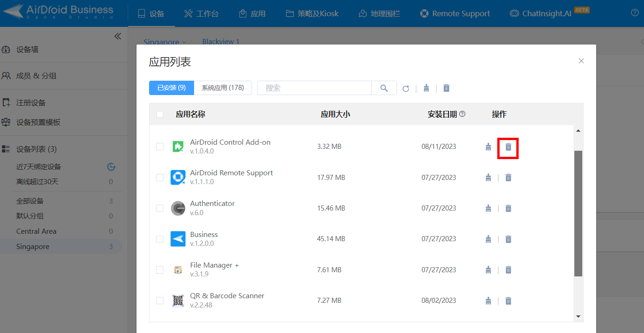The height and width of the screenshot is (333, 644).
Task: Click the File Manager + app icon
Action: (x=178, y=270)
